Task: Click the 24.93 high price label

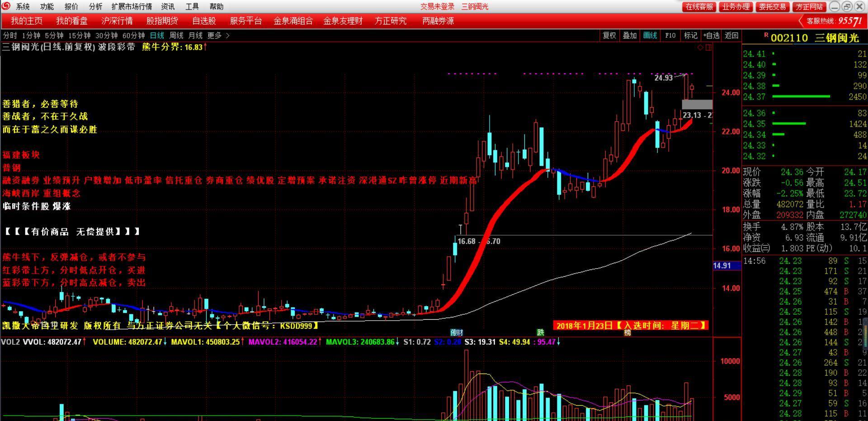Action: (x=663, y=78)
